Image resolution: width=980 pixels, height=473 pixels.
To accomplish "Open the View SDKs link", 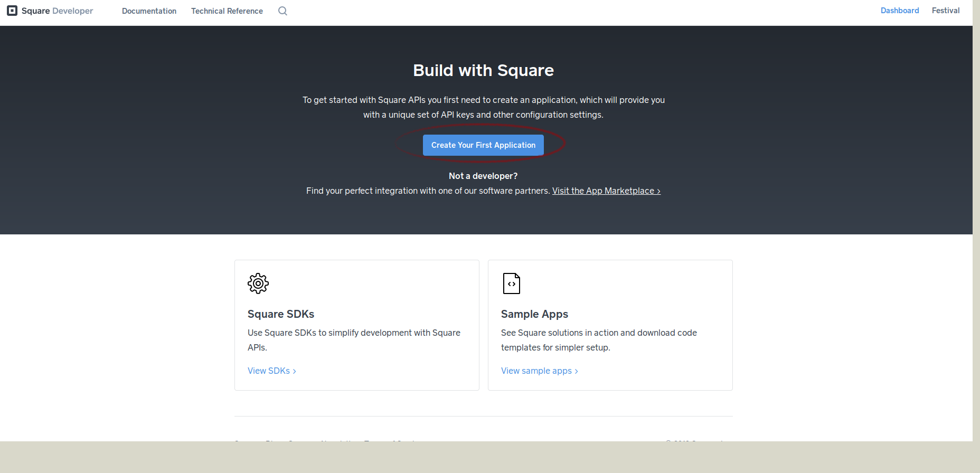I will pyautogui.click(x=272, y=371).
